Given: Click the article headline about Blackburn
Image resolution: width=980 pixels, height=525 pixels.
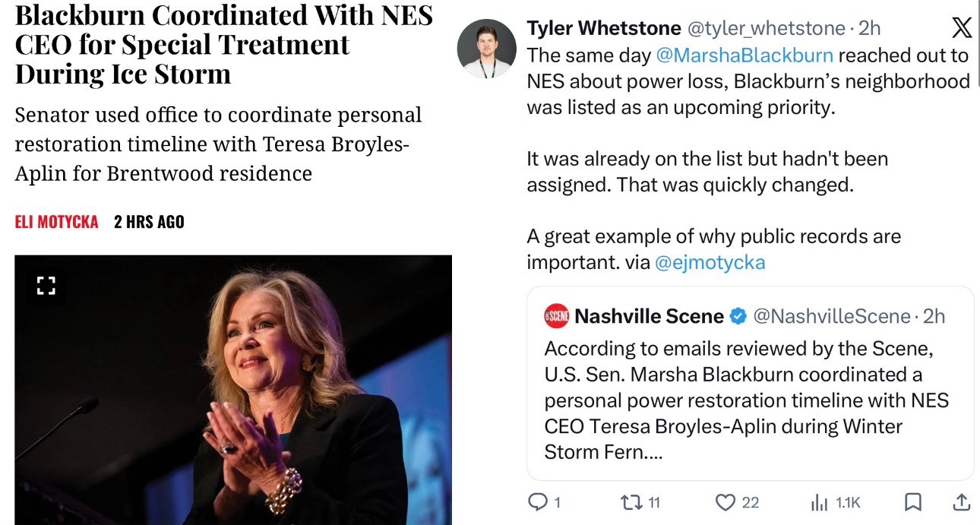Looking at the screenshot, I should (223, 44).
